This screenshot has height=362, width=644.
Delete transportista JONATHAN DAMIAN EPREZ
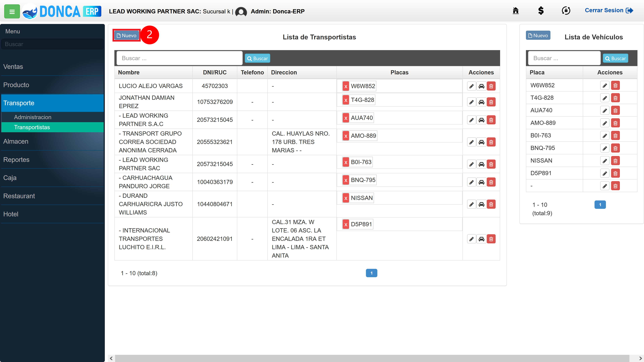pos(491,102)
